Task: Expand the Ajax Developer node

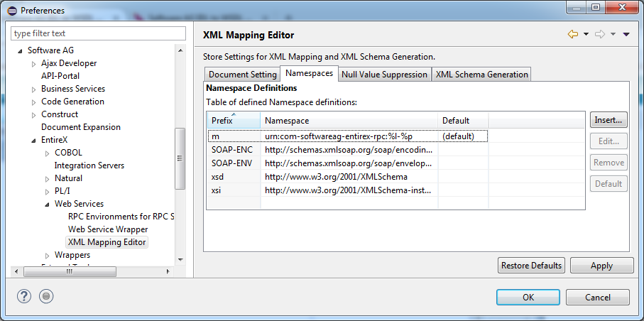Action: [33, 64]
